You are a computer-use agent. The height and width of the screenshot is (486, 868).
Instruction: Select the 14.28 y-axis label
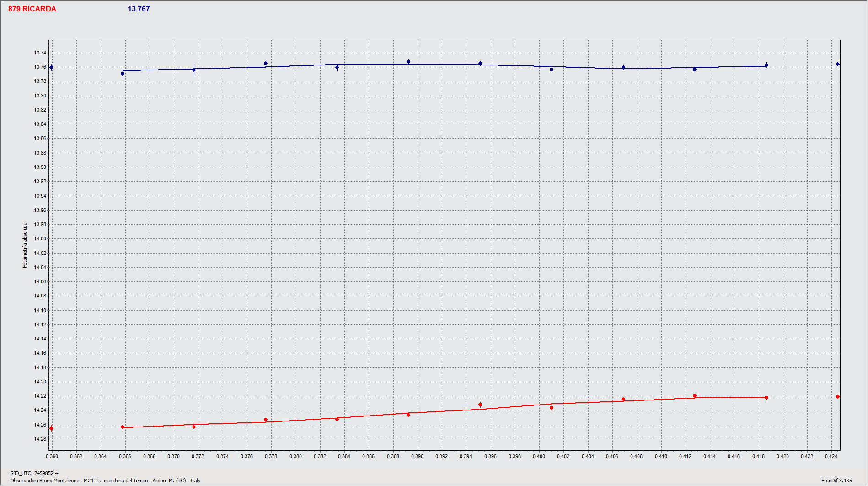coord(40,439)
